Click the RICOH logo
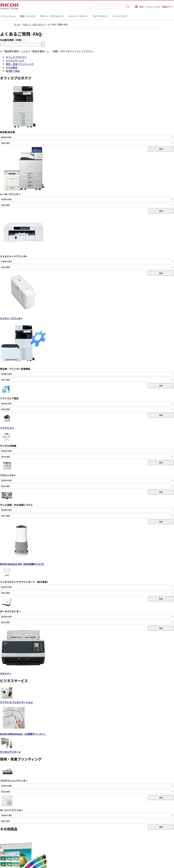This screenshot has height=868, width=174. coord(9,6)
